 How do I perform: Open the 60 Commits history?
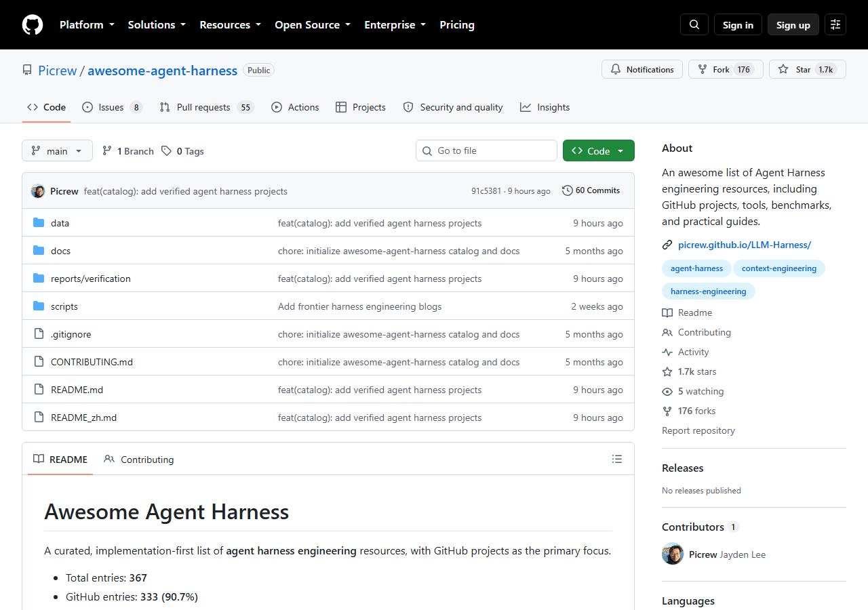coord(591,190)
